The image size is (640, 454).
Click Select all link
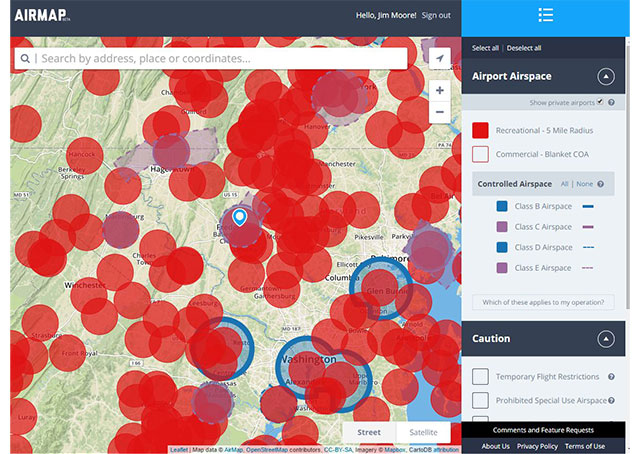pos(485,48)
